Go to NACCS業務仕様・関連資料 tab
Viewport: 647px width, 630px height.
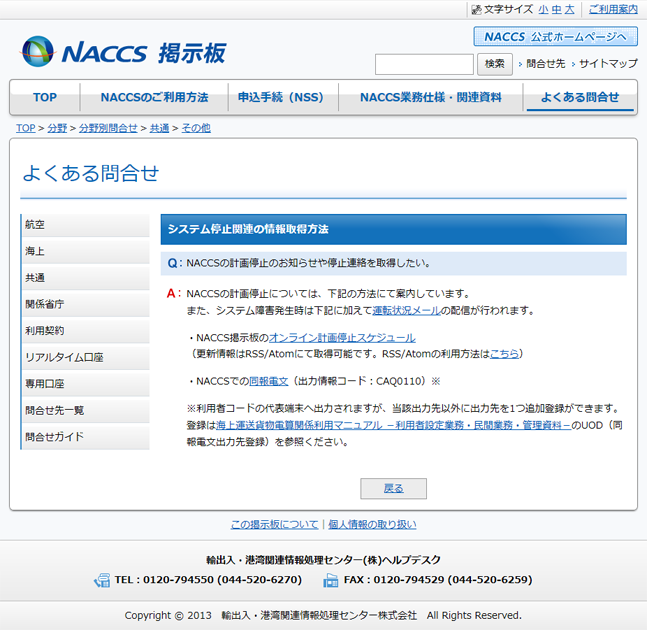(430, 98)
